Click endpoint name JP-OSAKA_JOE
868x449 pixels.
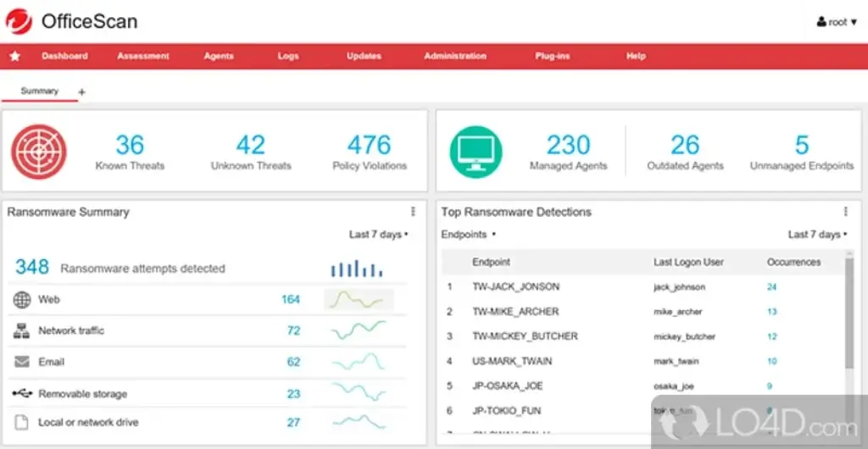tap(507, 386)
